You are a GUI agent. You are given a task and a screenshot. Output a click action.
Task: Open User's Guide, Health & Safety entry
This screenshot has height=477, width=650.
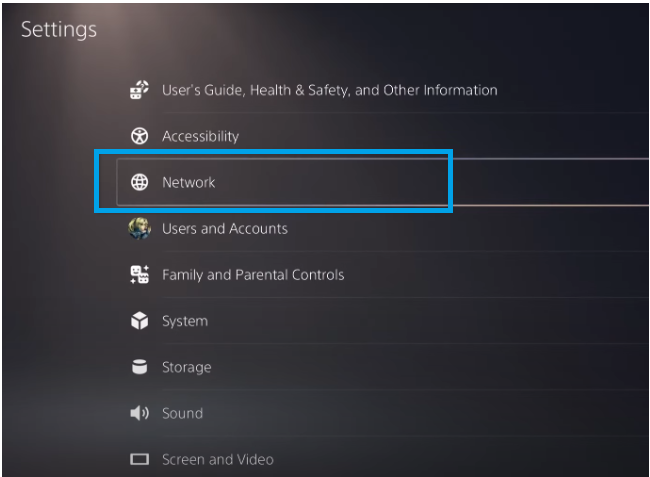(x=329, y=90)
